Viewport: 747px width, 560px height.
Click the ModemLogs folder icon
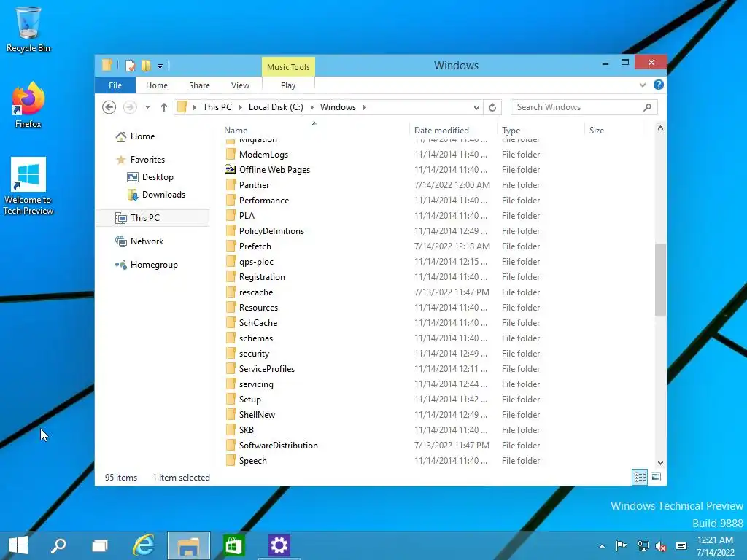(231, 155)
